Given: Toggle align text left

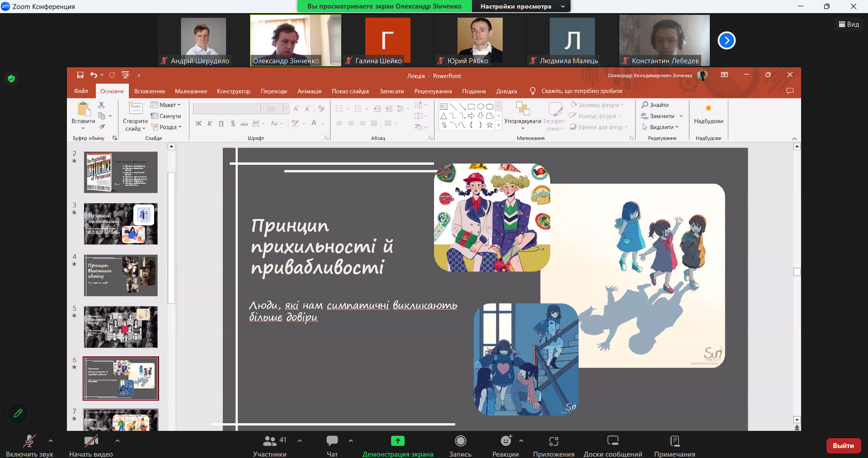Looking at the screenshot, I should [x=340, y=123].
